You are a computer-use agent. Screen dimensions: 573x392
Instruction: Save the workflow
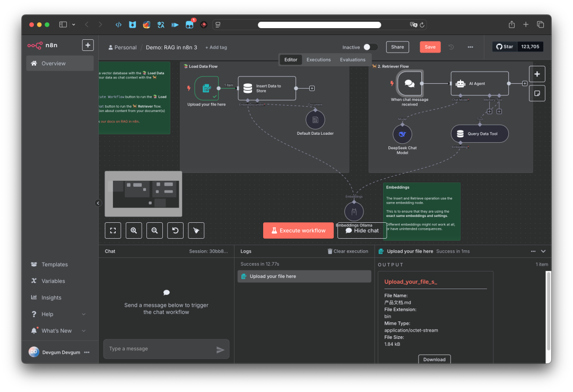[430, 47]
